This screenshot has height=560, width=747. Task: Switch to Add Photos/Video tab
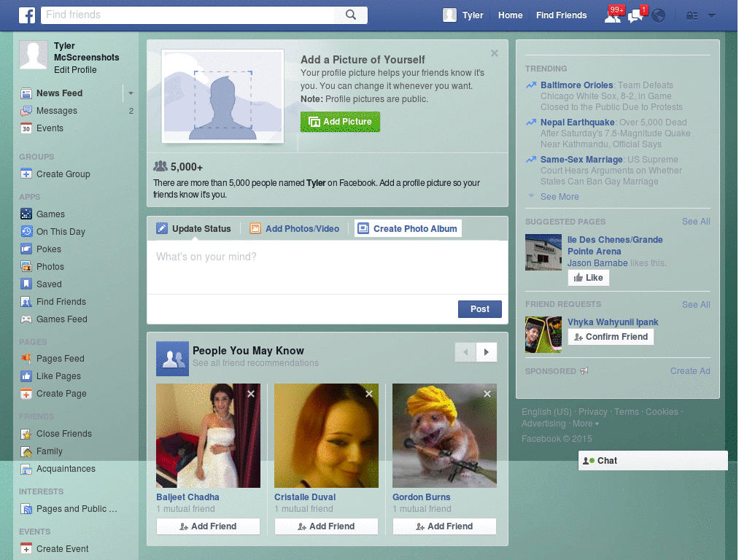click(295, 228)
